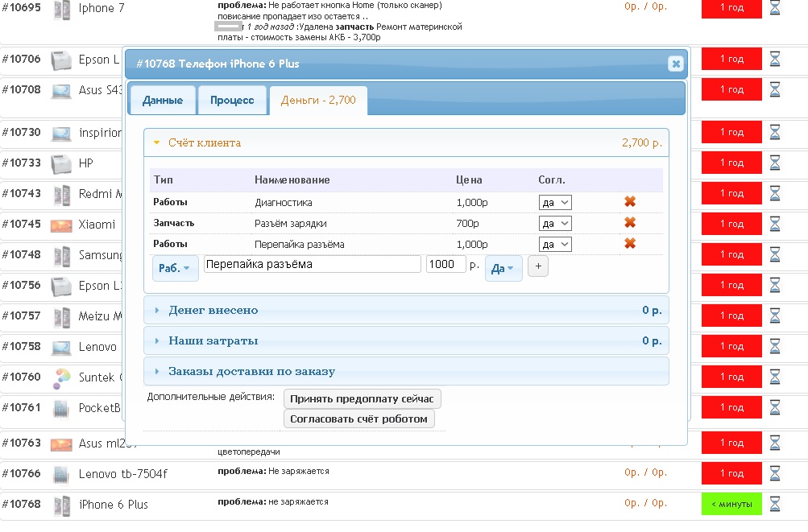Click the iPhone 7 device icon

click(x=62, y=10)
